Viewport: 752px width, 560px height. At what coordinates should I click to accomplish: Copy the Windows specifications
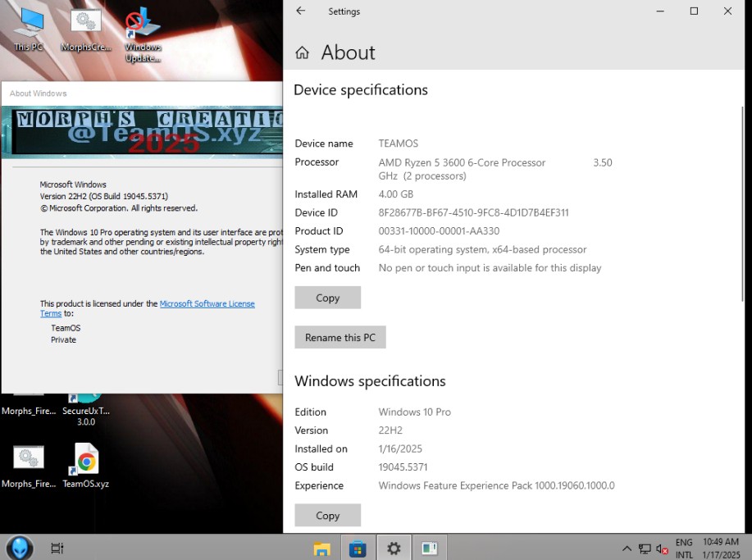click(x=327, y=516)
